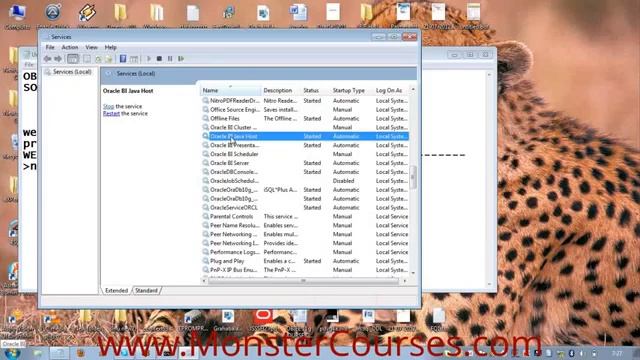Click the Provides ide... description cell

tap(281, 243)
